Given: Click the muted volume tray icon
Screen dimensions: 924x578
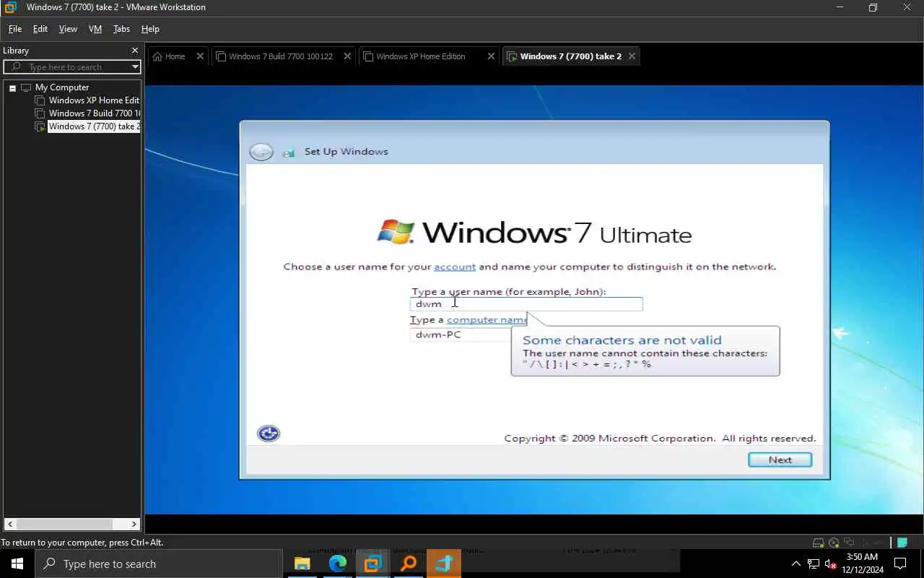Looking at the screenshot, I should point(831,564).
